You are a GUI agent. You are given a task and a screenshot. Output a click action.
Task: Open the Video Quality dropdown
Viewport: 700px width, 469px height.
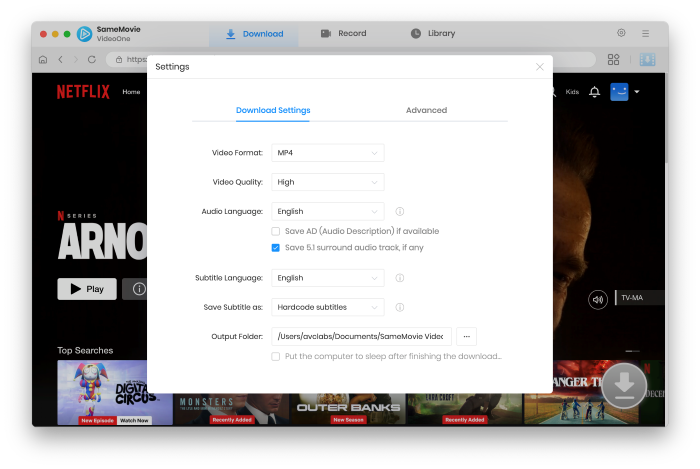click(328, 182)
